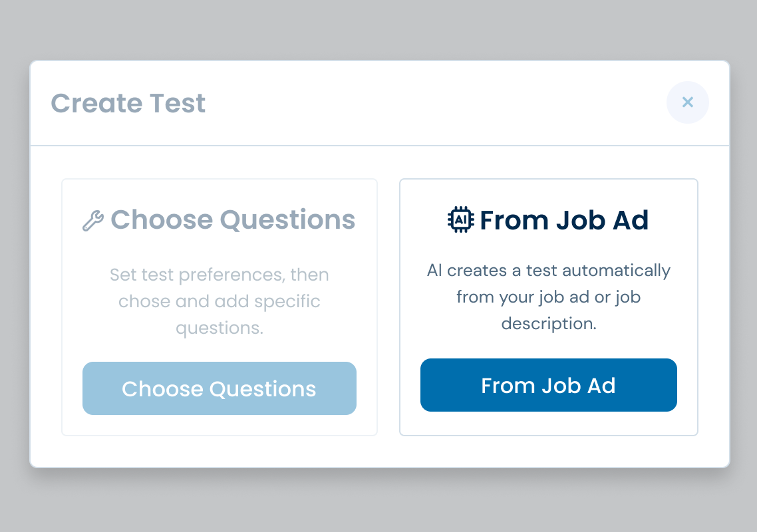
Task: Select the AI chip icon next to From Job Ad
Action: [461, 219]
